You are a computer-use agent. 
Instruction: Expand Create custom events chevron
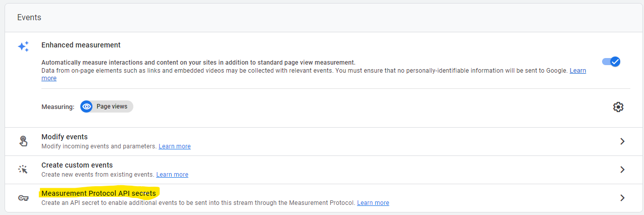622,170
